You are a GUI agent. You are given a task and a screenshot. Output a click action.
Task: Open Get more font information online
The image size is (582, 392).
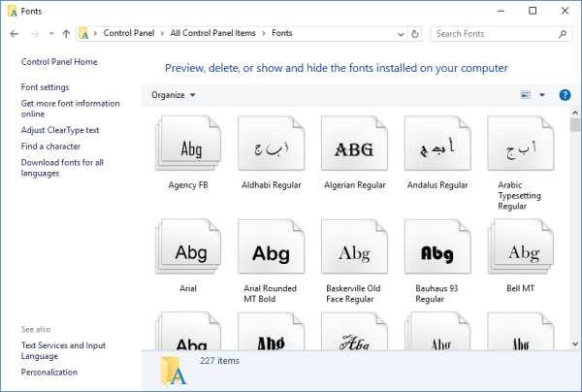point(70,109)
